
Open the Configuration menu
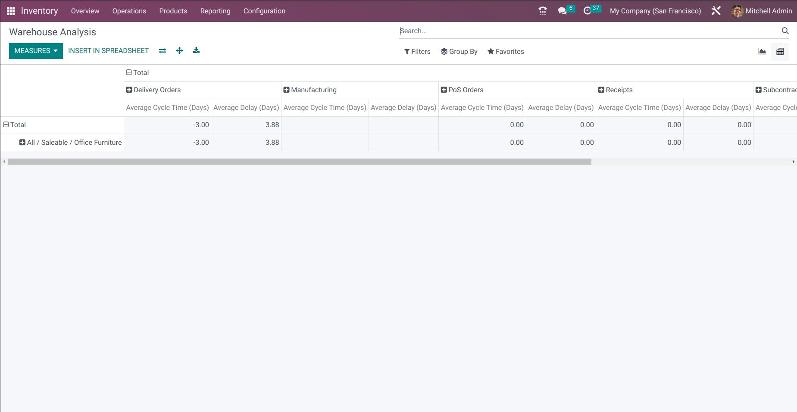[x=264, y=11]
